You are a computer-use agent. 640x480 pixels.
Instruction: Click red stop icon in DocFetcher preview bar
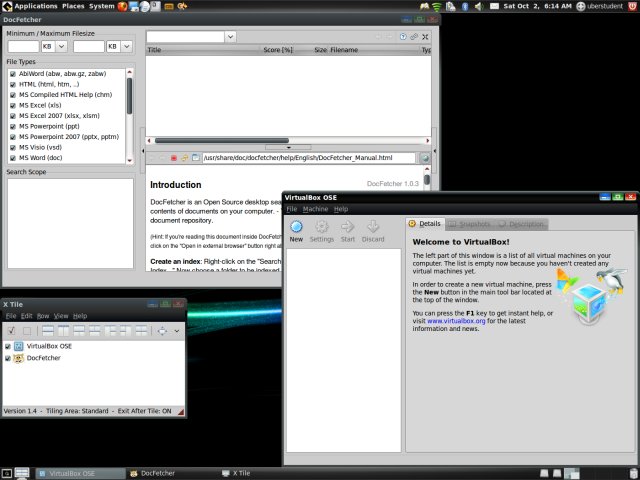tap(174, 158)
